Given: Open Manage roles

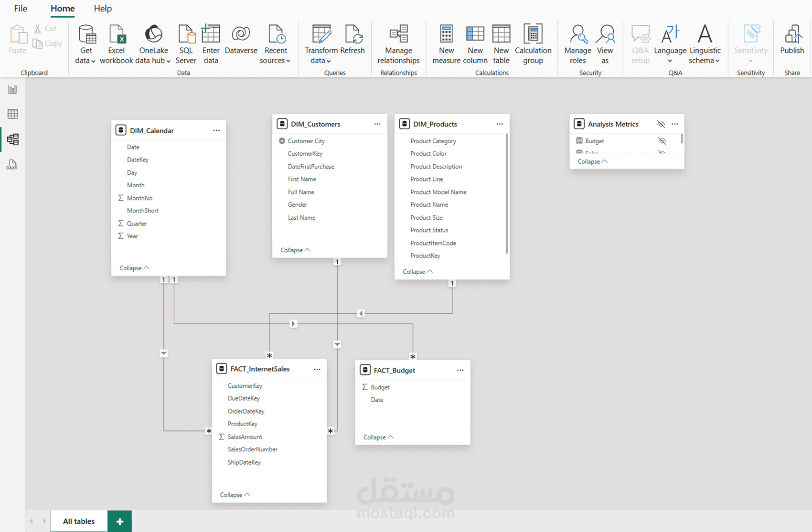Looking at the screenshot, I should pos(577,44).
